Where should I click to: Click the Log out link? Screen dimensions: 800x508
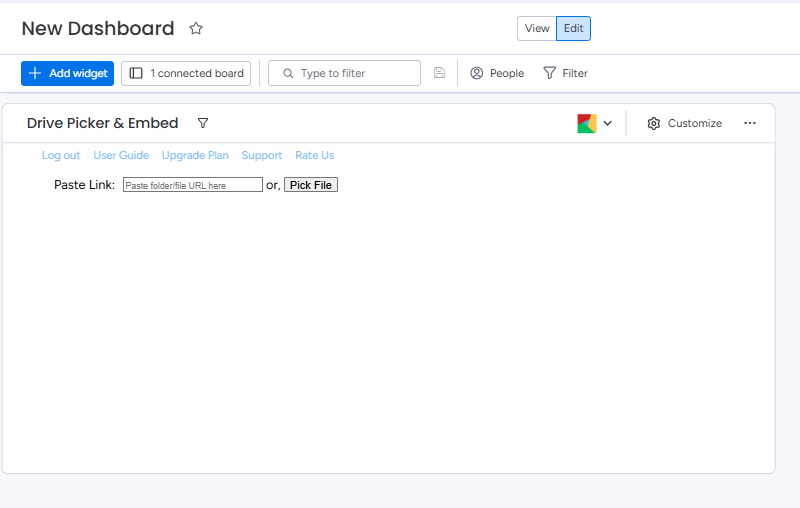point(61,156)
